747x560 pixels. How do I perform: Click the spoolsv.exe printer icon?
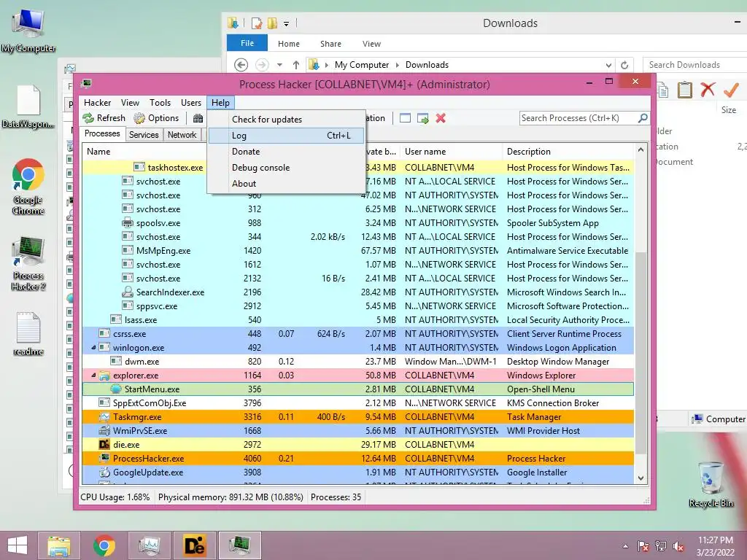(127, 223)
